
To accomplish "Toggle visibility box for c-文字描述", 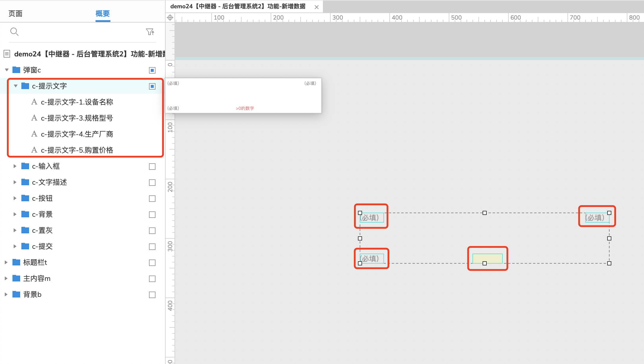I will (152, 183).
